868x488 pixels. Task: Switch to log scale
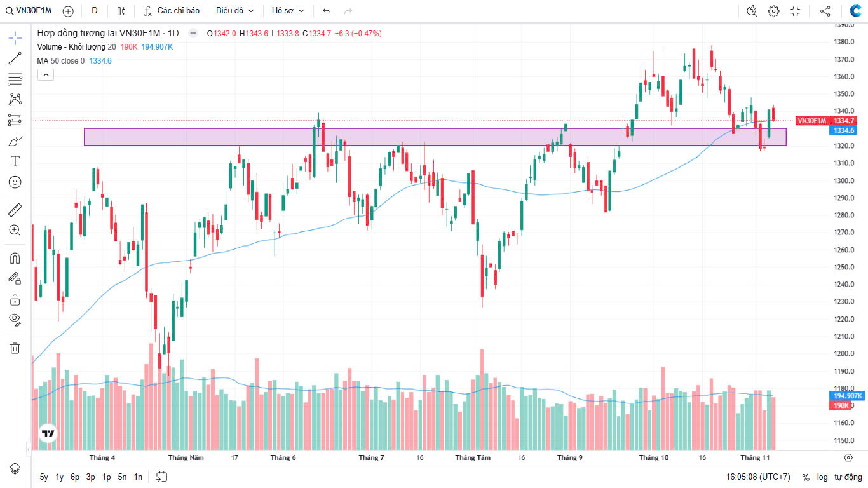[822, 477]
